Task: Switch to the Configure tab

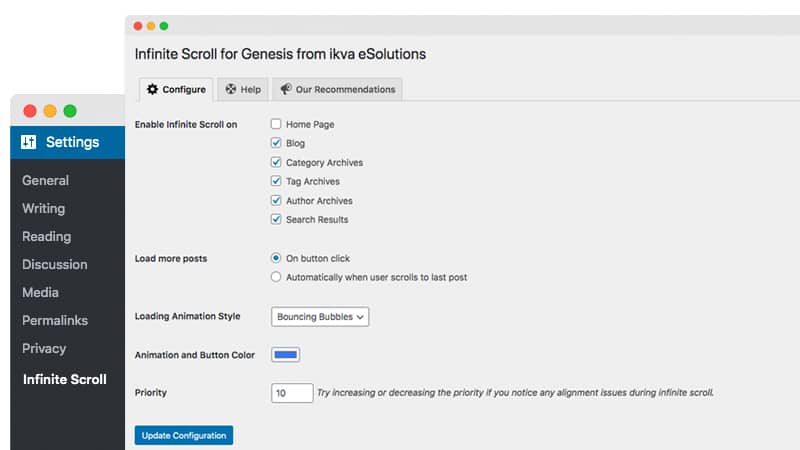Action: click(x=176, y=89)
